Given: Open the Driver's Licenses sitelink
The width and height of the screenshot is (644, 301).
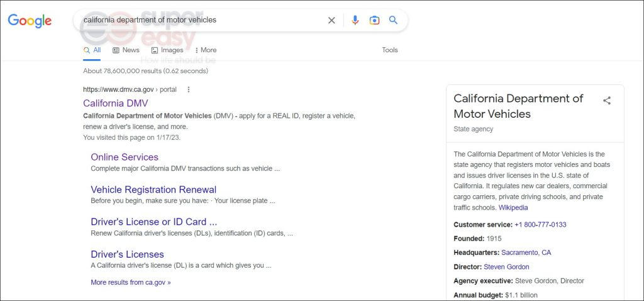Looking at the screenshot, I should pos(127,254).
